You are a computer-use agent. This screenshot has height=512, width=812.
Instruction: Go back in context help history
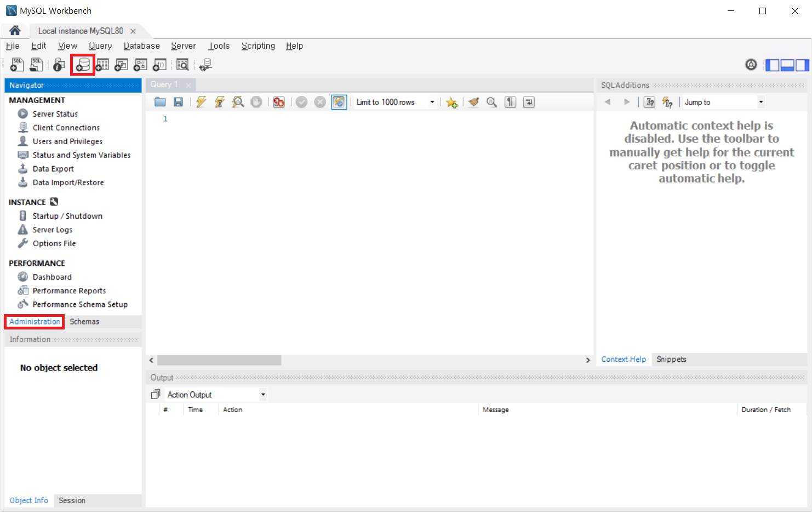click(608, 102)
